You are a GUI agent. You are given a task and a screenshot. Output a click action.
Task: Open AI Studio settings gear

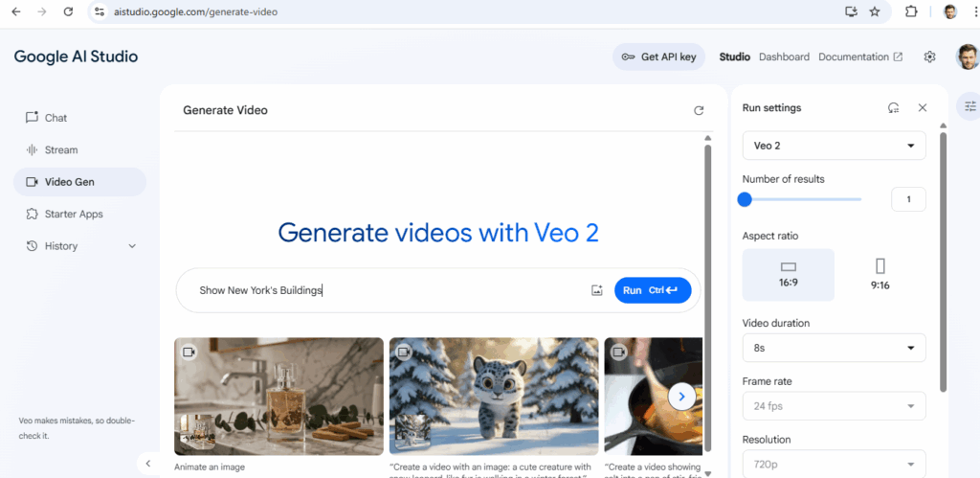click(x=929, y=57)
